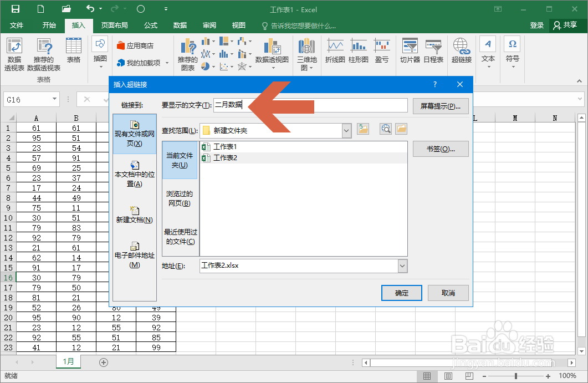This screenshot has height=383, width=588.
Task: Open the Symbol inserter
Action: tap(512, 51)
